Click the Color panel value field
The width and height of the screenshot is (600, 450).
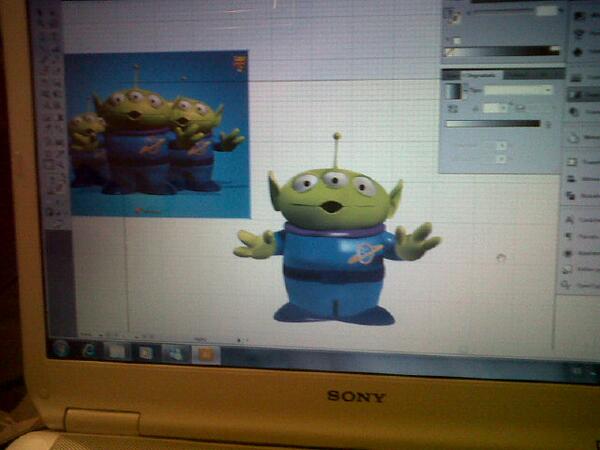546,11
